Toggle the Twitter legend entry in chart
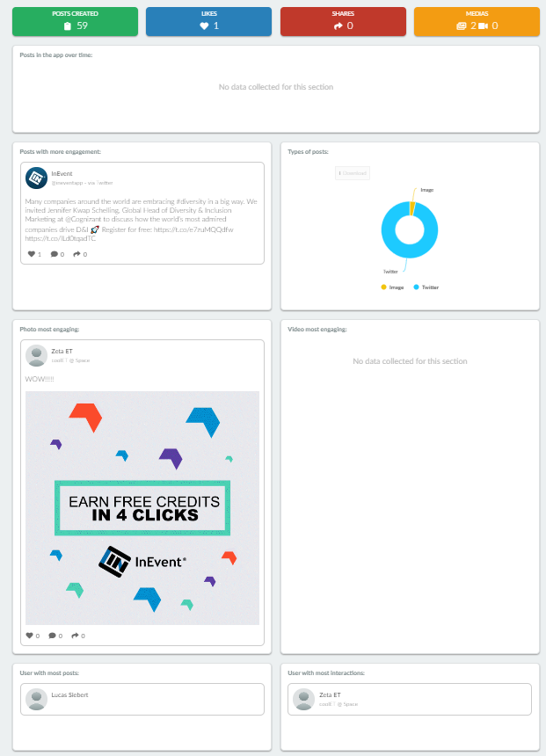The image size is (546, 756). (426, 287)
